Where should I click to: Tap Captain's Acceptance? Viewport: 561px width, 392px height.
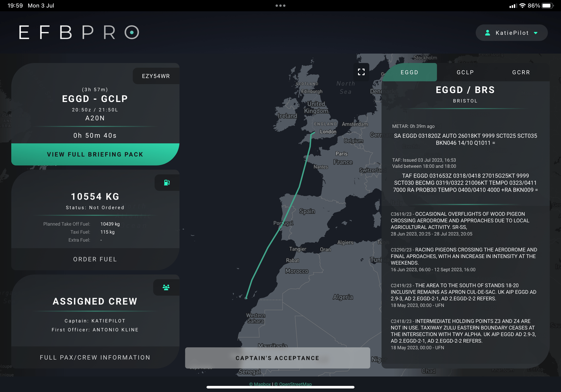coord(277,358)
